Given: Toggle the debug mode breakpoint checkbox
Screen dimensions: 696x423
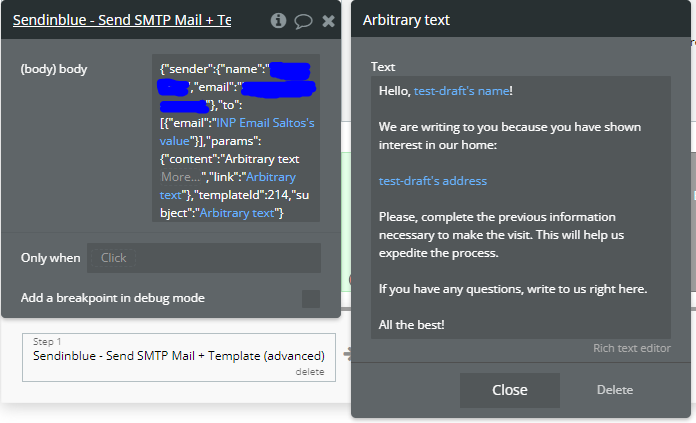Looking at the screenshot, I should point(311,299).
